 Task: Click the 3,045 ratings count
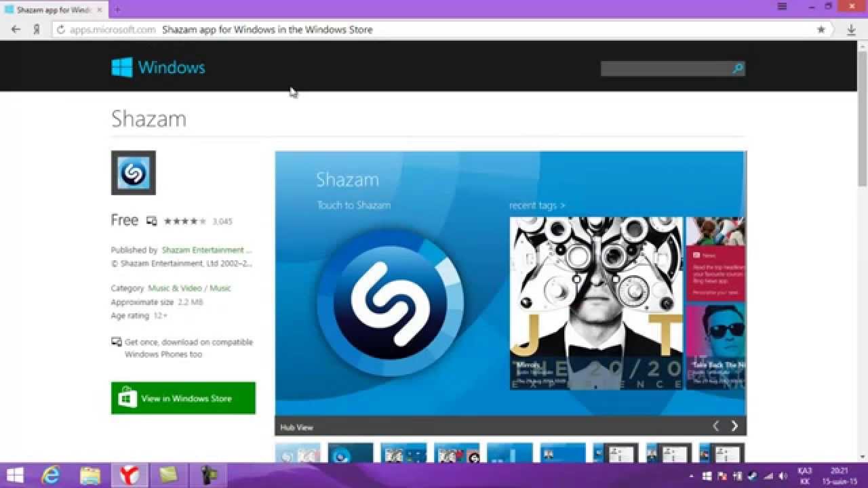click(222, 222)
